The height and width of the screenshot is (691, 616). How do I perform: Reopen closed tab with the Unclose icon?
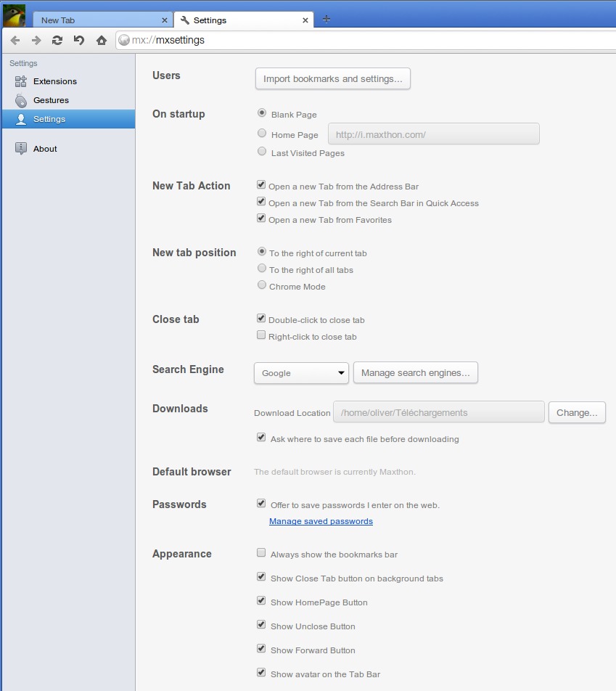coord(79,41)
